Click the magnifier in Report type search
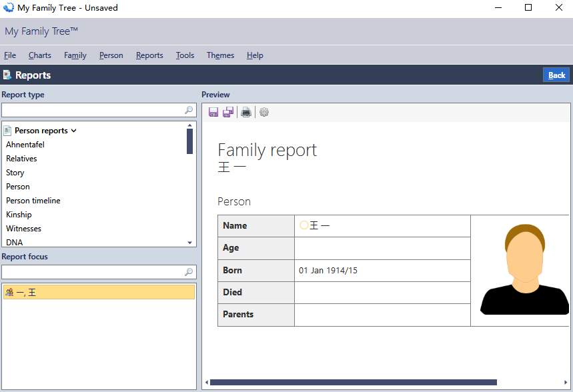This screenshot has height=392, width=573. coord(189,110)
